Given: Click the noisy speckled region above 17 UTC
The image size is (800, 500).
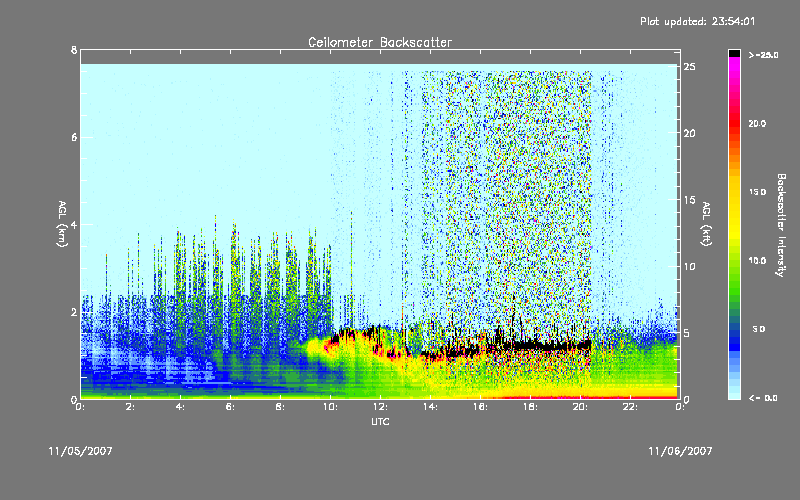Looking at the screenshot, I should click(x=505, y=194).
